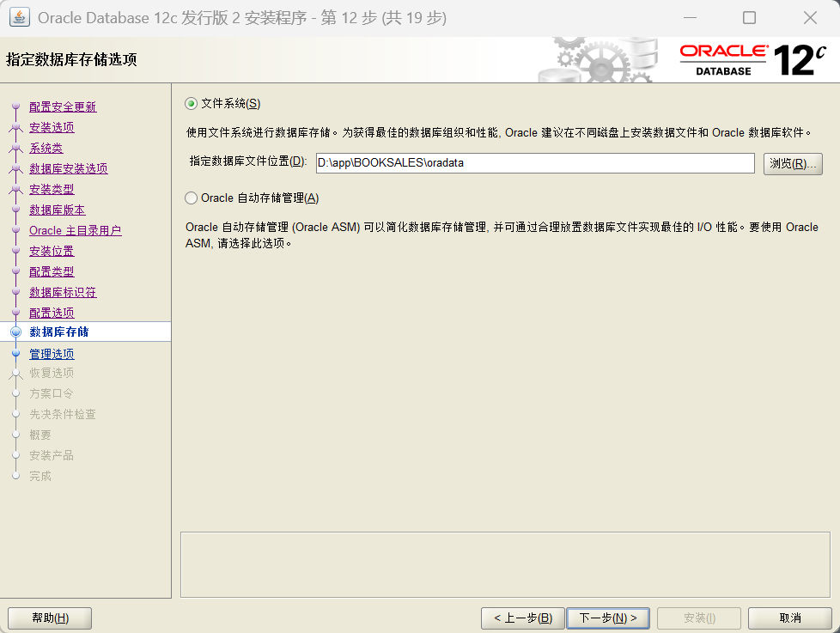
Task: Click the 指定数据库文件位置 path input field
Action: pos(535,163)
